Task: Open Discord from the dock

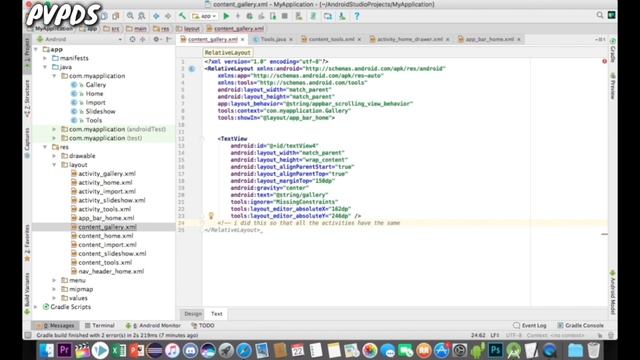Action: [x=190, y=351]
